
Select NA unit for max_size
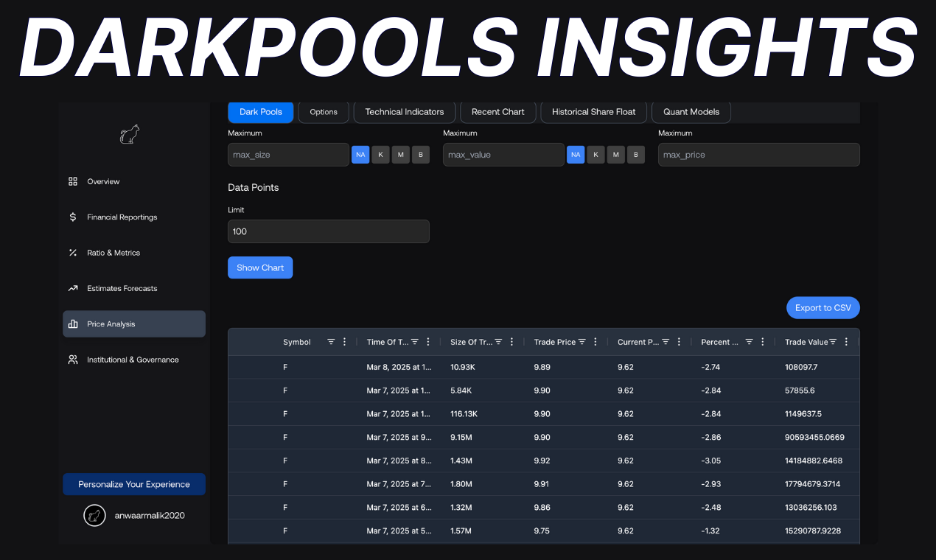[x=360, y=155]
